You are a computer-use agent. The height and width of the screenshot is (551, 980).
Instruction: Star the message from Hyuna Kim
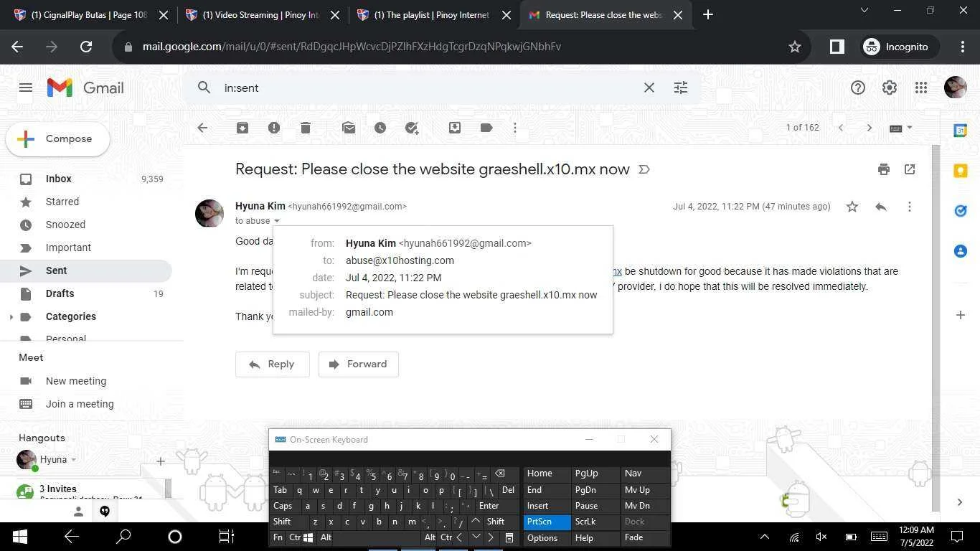tap(852, 207)
